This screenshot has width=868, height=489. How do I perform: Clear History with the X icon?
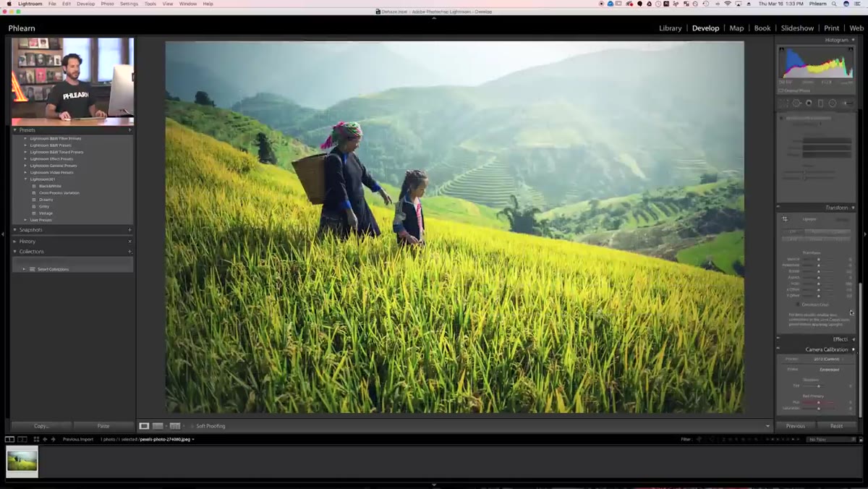click(x=130, y=242)
